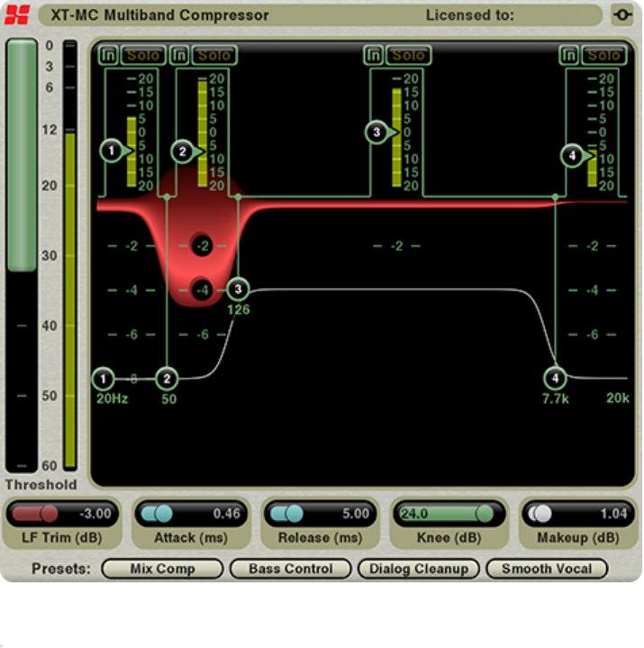Toggle the In button for band 2
The image size is (644, 648).
pos(180,55)
